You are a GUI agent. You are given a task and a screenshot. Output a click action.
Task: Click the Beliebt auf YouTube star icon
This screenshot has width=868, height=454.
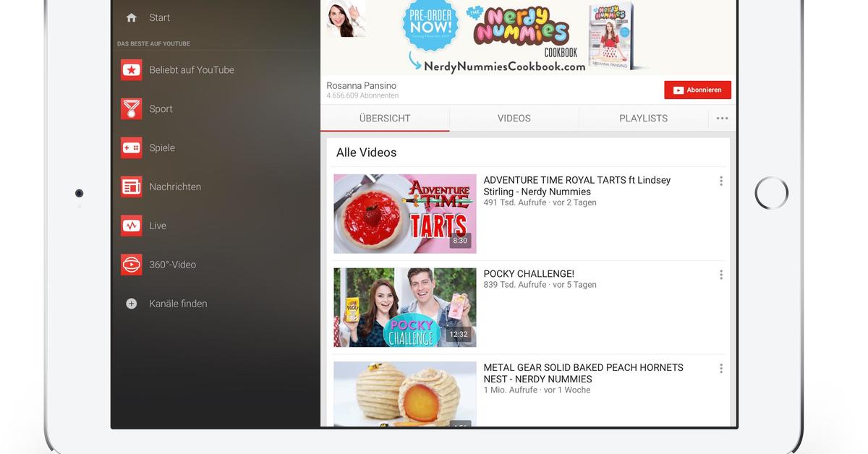(x=132, y=70)
